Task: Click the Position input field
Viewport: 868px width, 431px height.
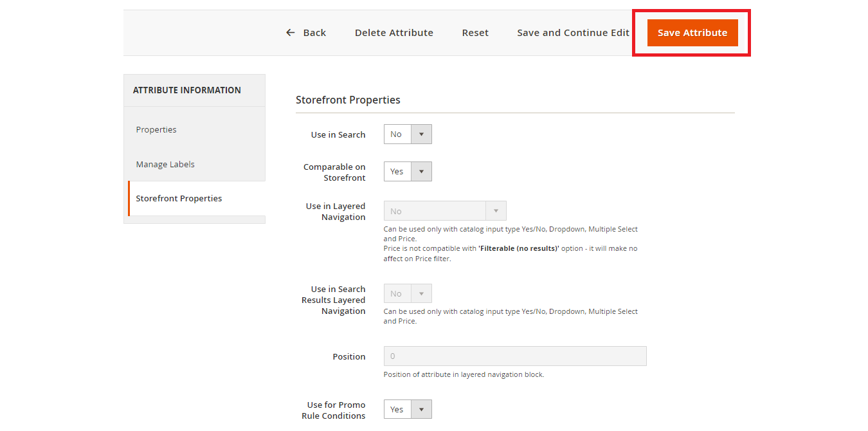Action: 515,356
